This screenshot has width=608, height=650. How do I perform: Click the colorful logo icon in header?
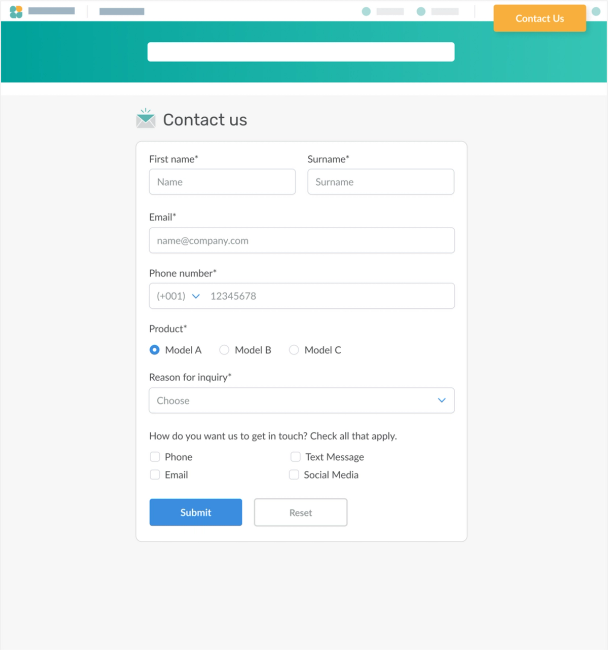click(16, 12)
